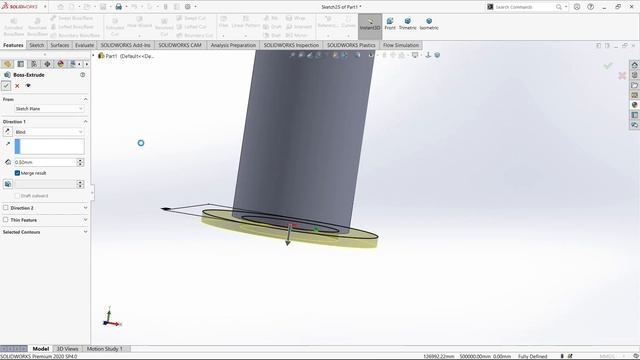Open the SOLIDWORKS Plastics tab
640x360 pixels.
tap(351, 45)
